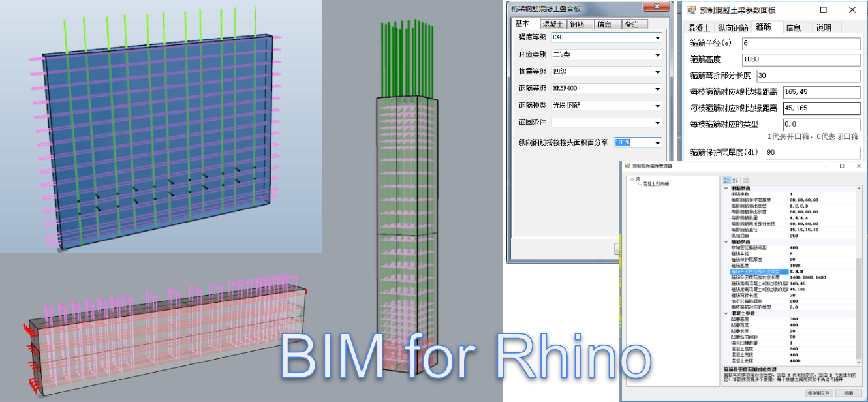Click the 箍筋高度 input field showing 1080
The image size is (868, 402).
(x=801, y=59)
